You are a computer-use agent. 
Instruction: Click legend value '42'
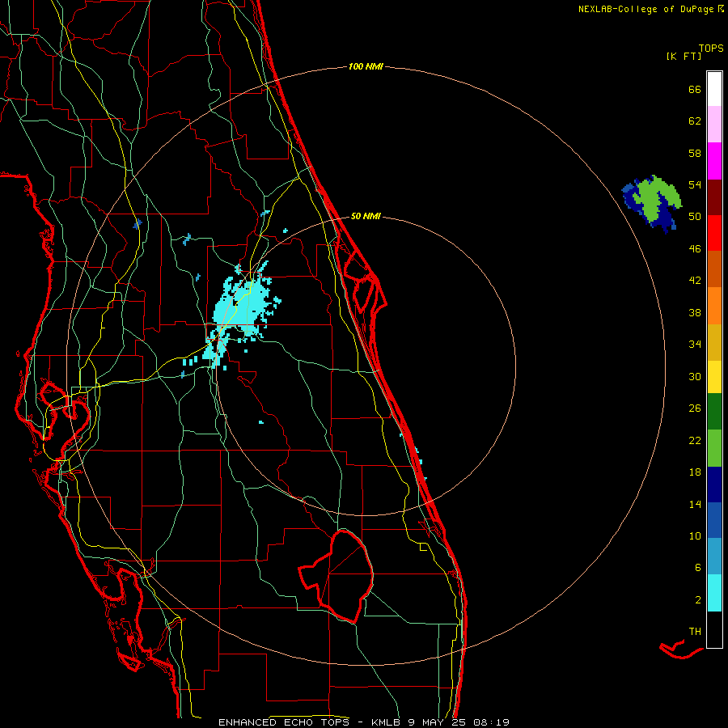(x=695, y=281)
